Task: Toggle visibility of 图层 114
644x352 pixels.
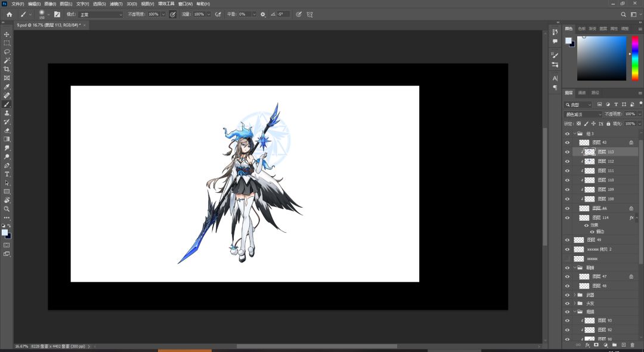Action: [x=567, y=218]
